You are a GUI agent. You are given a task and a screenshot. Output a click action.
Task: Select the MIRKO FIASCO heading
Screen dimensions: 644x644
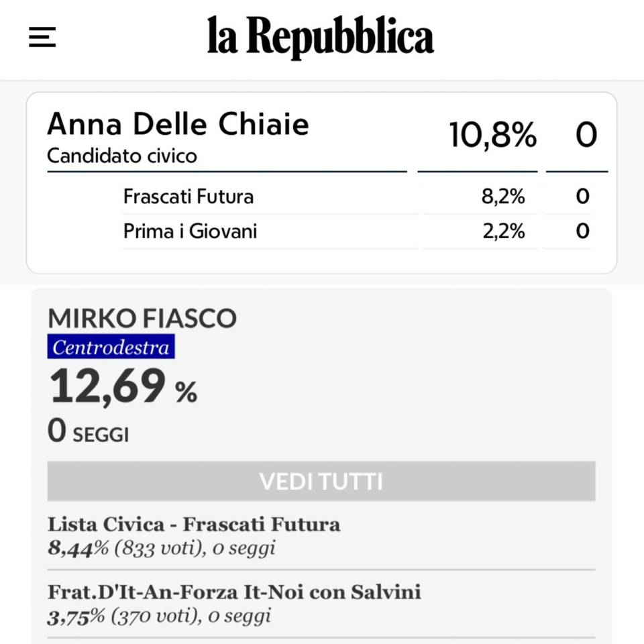coord(142,318)
